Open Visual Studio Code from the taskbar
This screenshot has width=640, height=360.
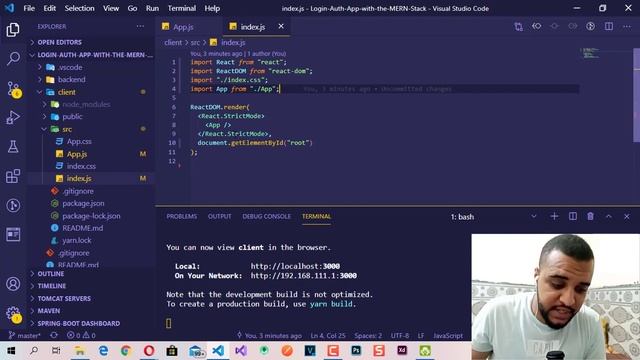pyautogui.click(x=218, y=351)
